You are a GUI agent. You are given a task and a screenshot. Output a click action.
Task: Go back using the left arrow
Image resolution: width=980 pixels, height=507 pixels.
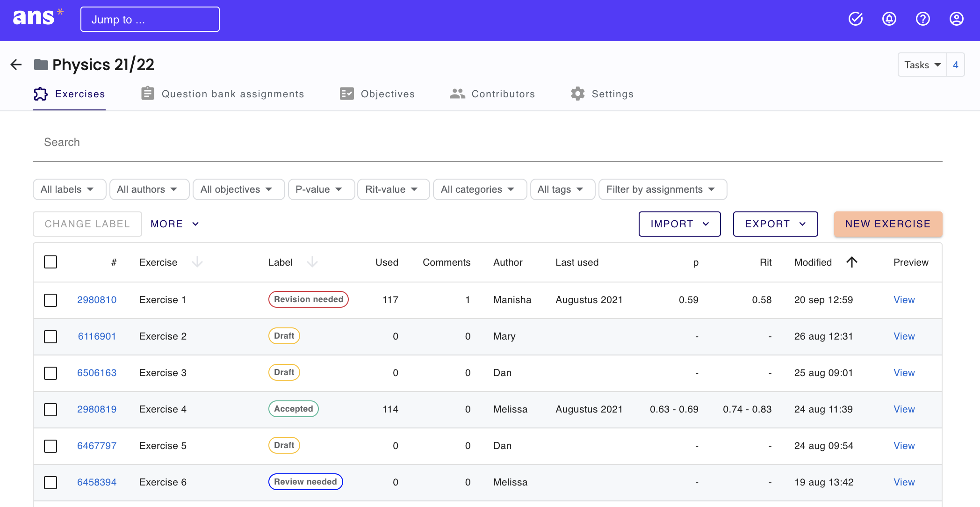(16, 65)
